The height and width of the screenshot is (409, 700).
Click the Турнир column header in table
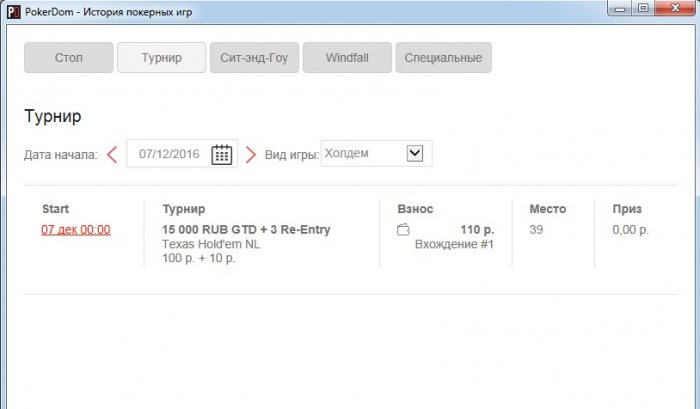point(183,209)
